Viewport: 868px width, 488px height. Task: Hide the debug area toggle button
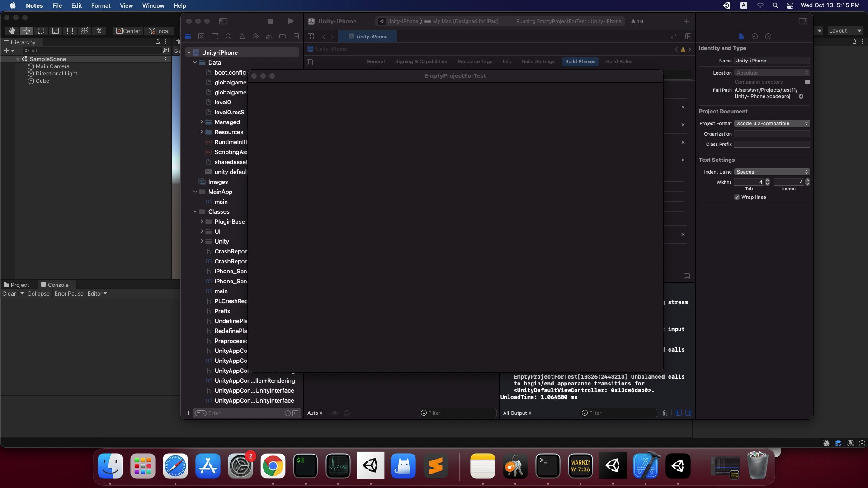pos(687,277)
